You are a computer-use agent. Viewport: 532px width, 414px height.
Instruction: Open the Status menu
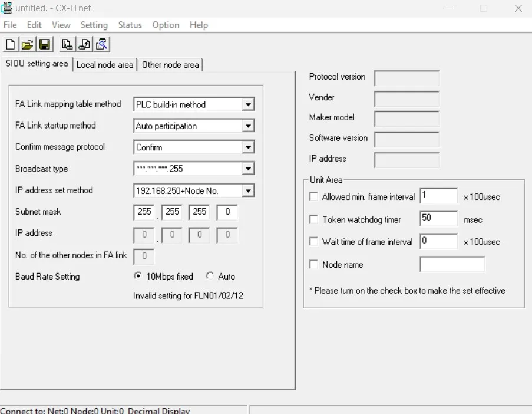130,25
